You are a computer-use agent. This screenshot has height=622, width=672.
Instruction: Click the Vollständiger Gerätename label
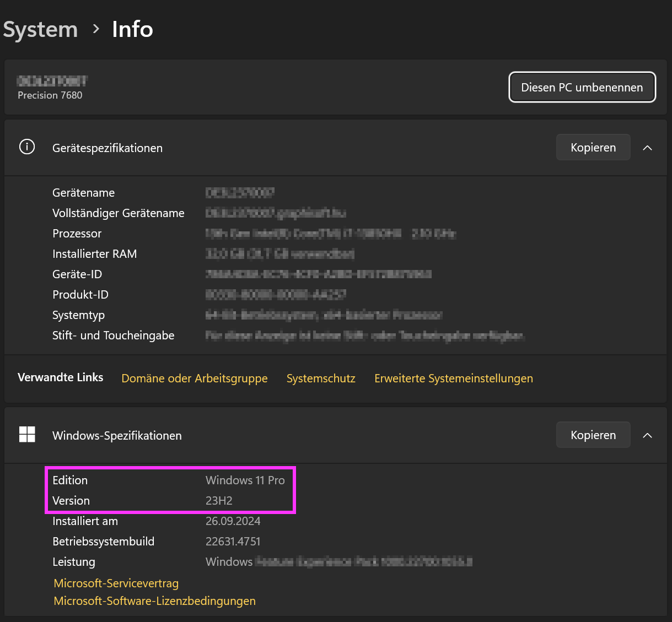coord(119,213)
